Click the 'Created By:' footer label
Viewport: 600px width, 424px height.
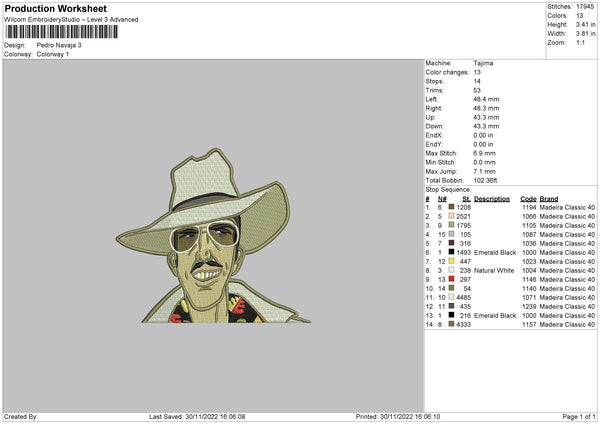(21, 417)
